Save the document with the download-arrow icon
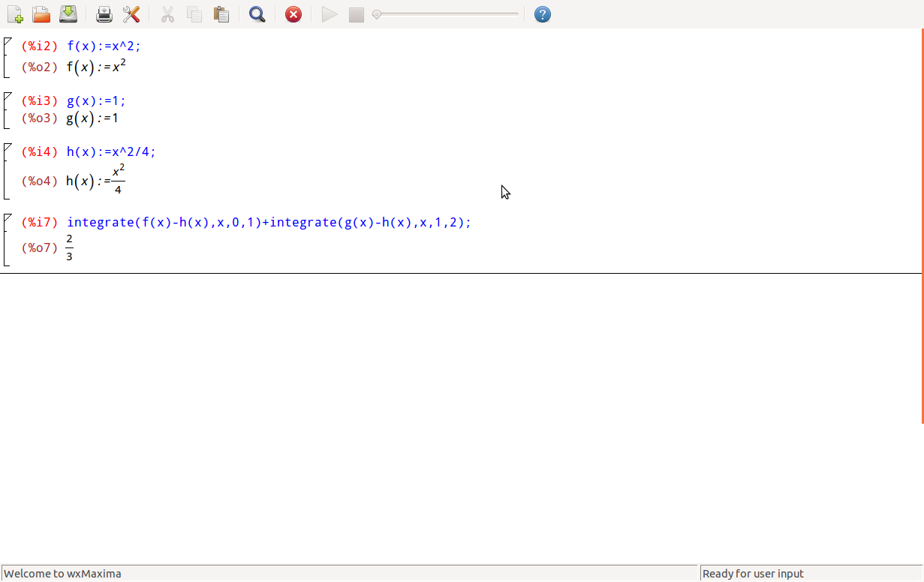Screen dimensions: 924x582 68,13
